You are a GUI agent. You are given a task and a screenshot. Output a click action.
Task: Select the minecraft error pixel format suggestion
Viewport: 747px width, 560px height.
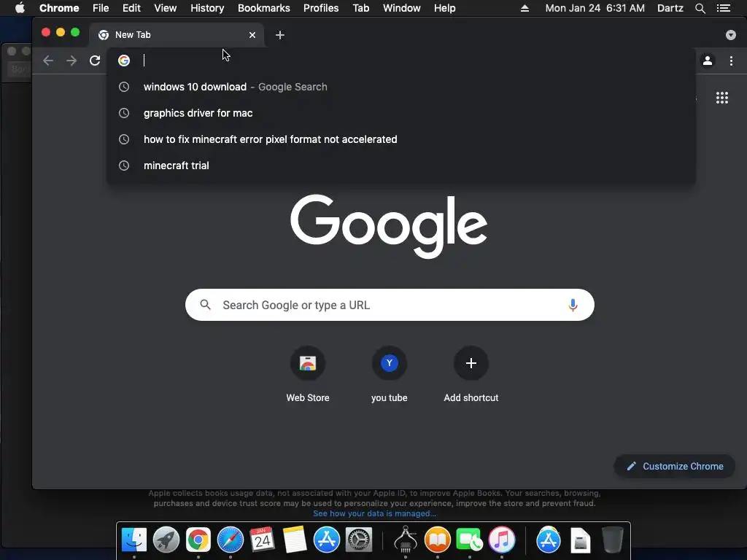400,139
